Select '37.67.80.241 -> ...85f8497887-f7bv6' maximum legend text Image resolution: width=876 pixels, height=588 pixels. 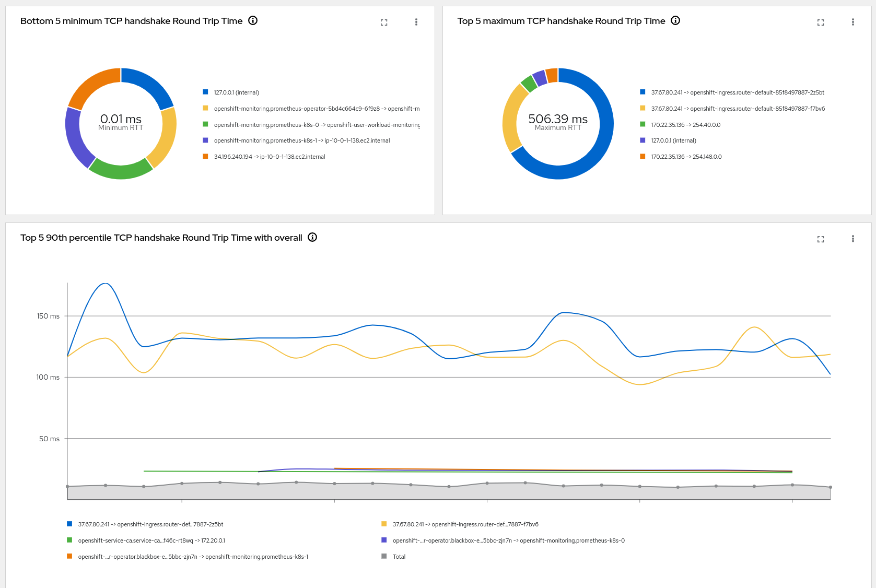(x=738, y=109)
